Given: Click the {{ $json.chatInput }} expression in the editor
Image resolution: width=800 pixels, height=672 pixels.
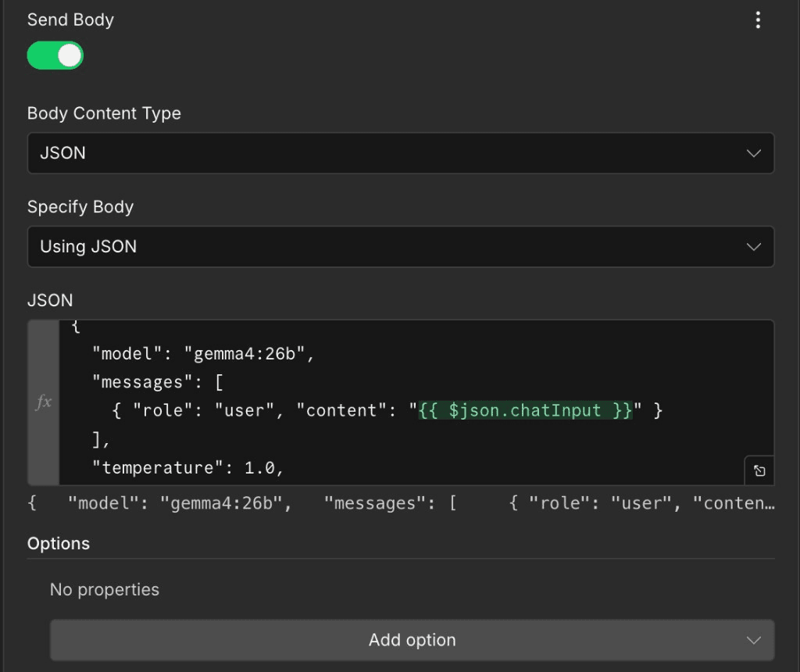Looking at the screenshot, I should pyautogui.click(x=526, y=410).
